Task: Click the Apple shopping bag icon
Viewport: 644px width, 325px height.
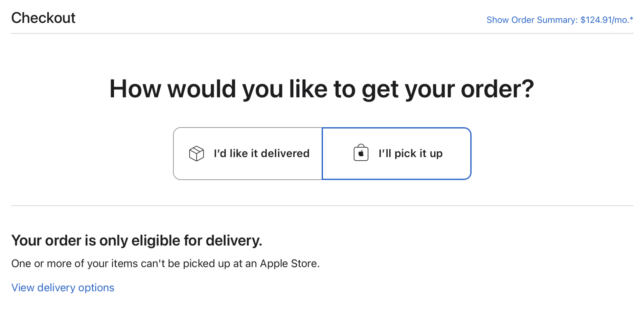Action: 361,153
